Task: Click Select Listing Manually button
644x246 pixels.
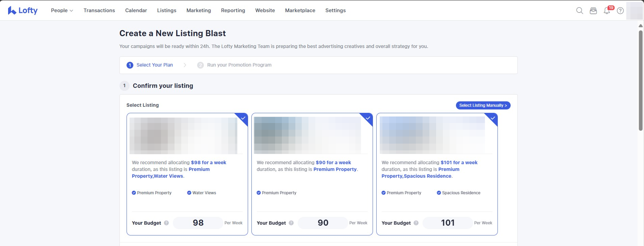Action: [483, 105]
